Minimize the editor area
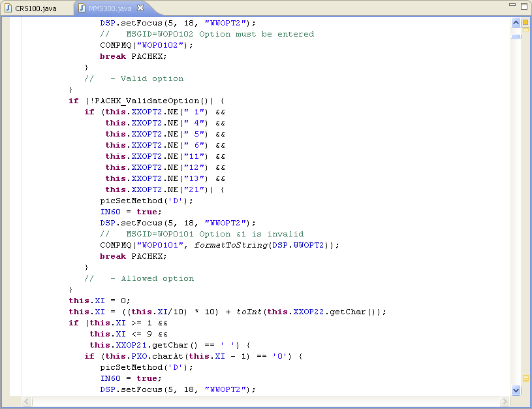 [x=512, y=6]
